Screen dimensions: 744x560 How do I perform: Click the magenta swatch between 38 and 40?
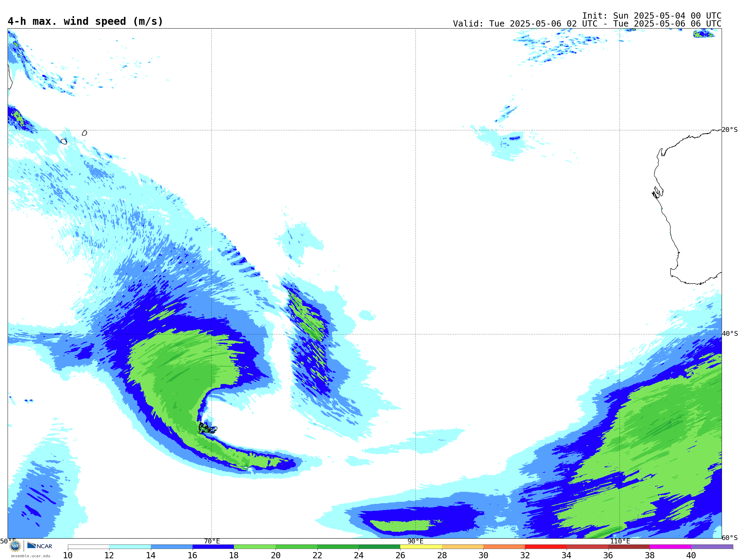pyautogui.click(x=670, y=547)
